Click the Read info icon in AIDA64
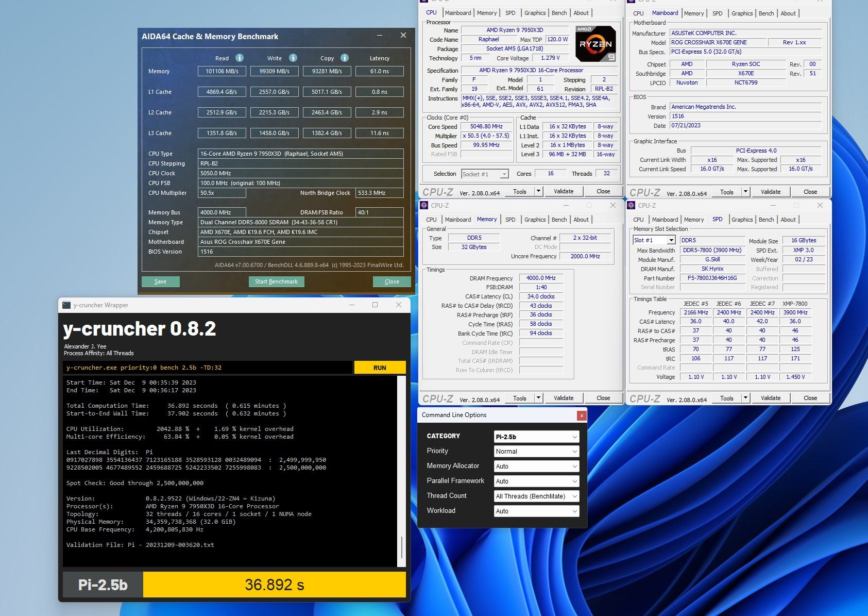868x616 pixels. point(239,58)
